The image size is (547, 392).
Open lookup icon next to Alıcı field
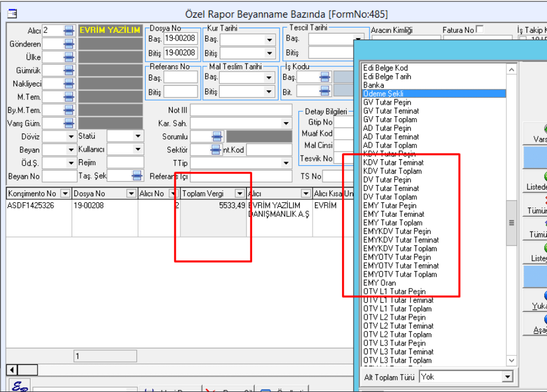(x=69, y=31)
